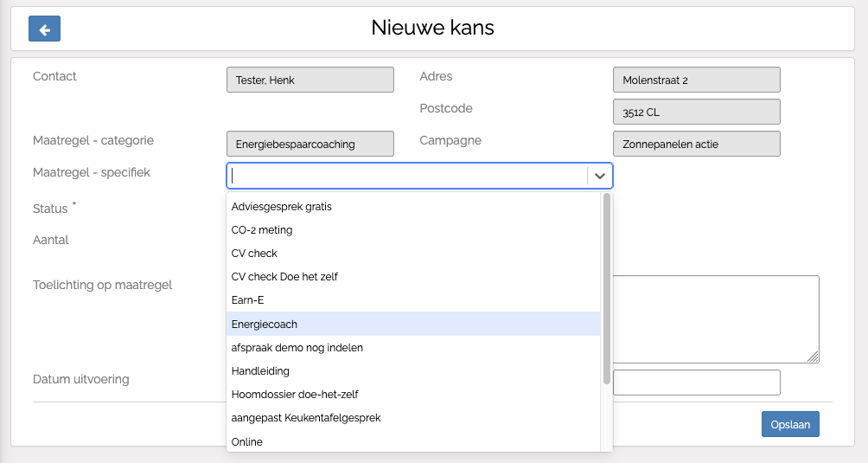Click the Adres field 'Molenstraat 2'
868x463 pixels.
tap(696, 80)
